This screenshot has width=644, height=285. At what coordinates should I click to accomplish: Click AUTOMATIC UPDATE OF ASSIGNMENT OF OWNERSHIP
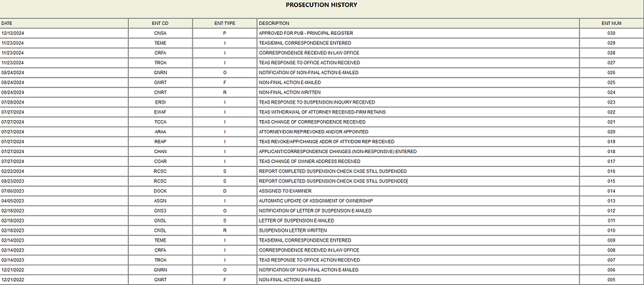pyautogui.click(x=316, y=201)
